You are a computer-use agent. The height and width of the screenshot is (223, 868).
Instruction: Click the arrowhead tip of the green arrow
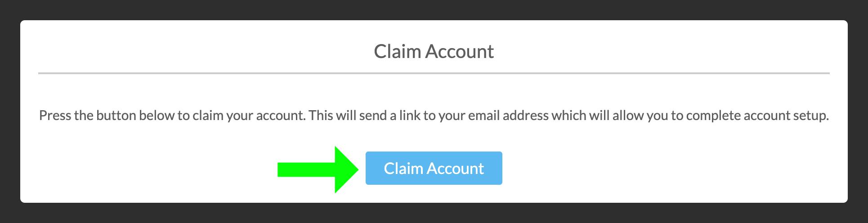tap(355, 169)
